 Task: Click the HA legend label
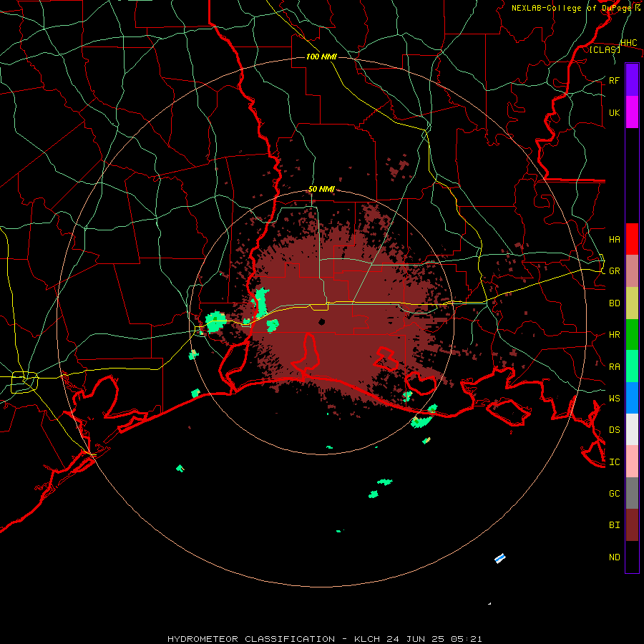(614, 239)
